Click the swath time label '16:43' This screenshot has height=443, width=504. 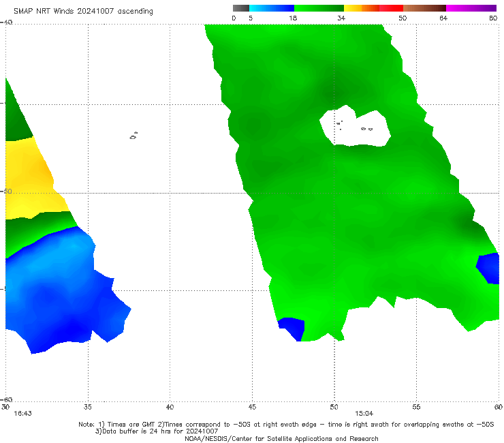pyautogui.click(x=22, y=414)
